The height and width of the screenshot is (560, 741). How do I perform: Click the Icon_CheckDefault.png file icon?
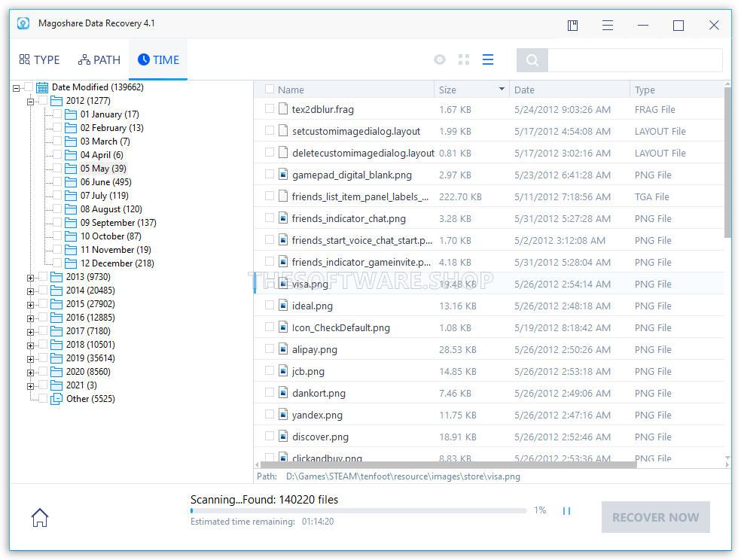pos(283,327)
